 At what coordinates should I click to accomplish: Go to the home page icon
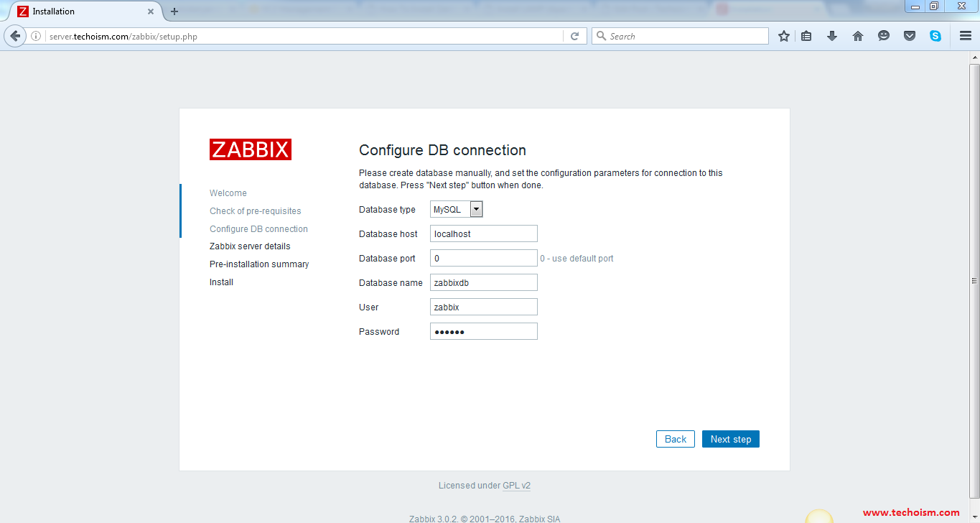[858, 36]
